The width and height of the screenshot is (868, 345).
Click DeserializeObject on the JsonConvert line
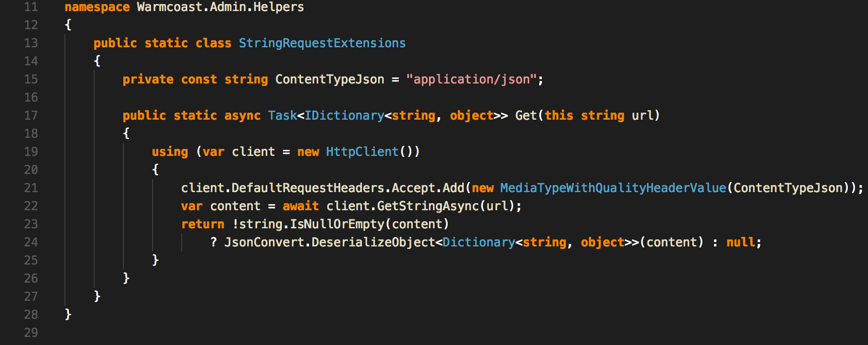tap(373, 242)
